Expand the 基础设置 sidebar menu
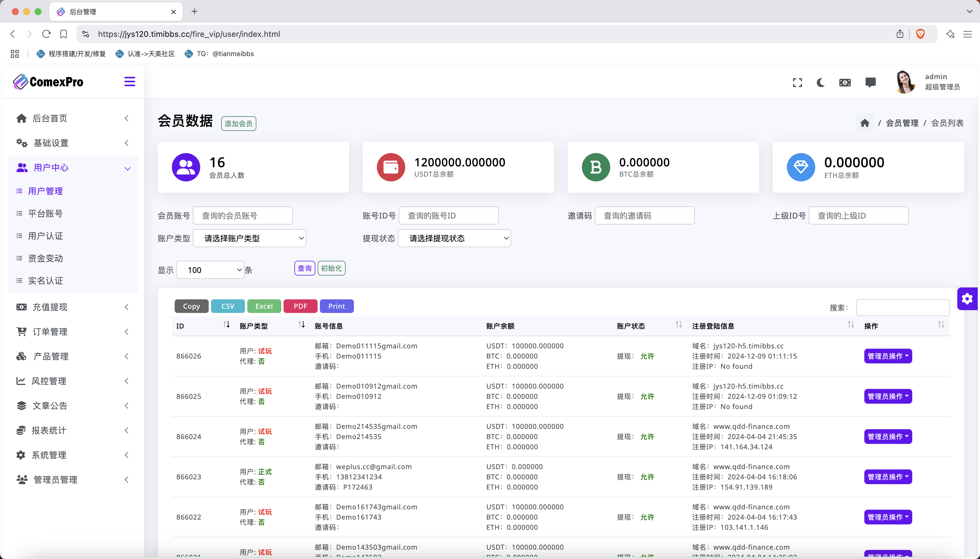The height and width of the screenshot is (559, 980). click(x=73, y=143)
